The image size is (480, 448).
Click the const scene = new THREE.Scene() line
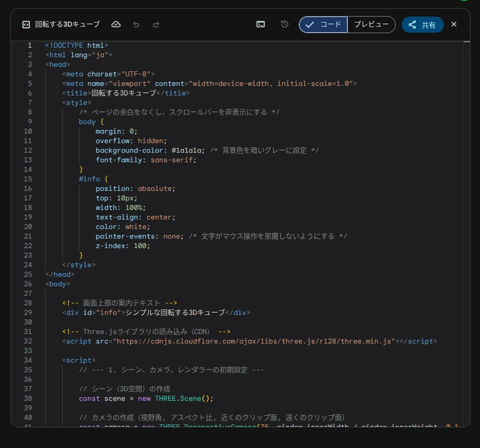point(146,398)
